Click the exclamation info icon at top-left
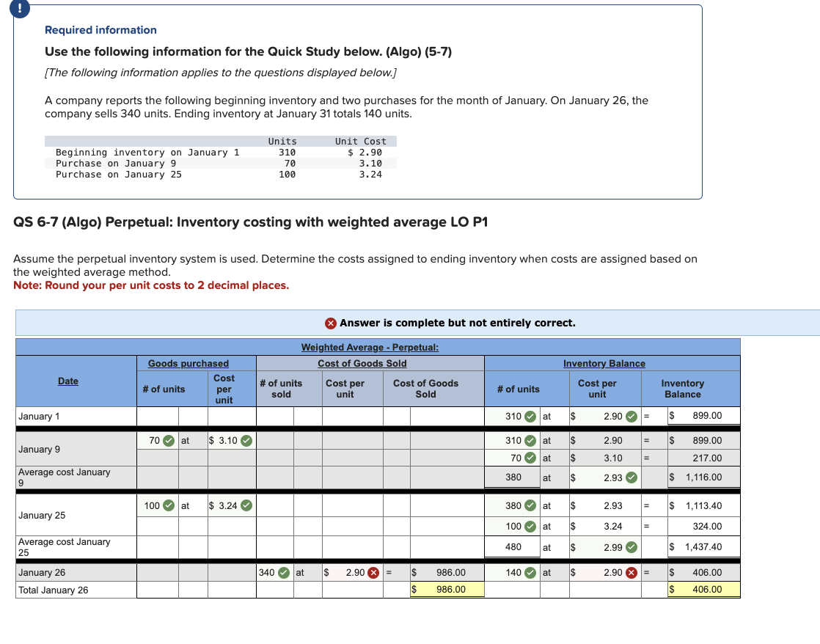The width and height of the screenshot is (820, 644). click(x=20, y=8)
